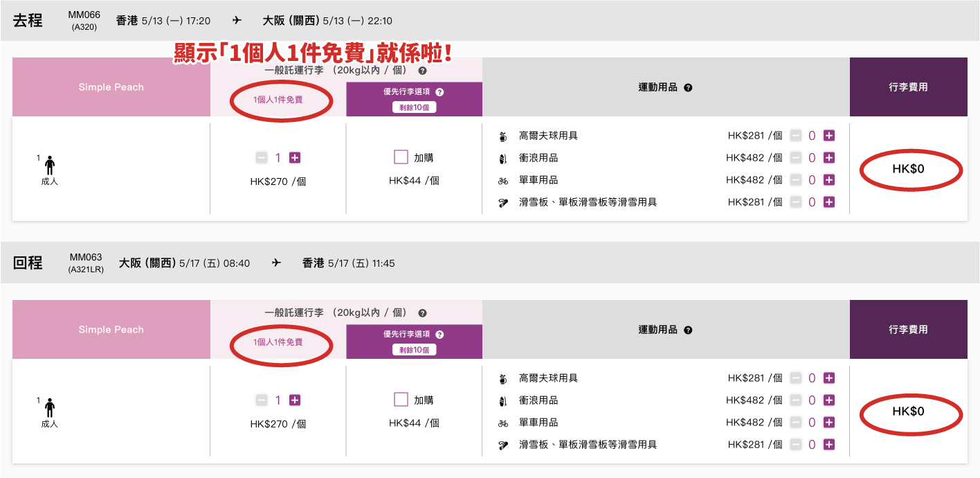Add outbound snowboard equipment with plus button

click(829, 202)
